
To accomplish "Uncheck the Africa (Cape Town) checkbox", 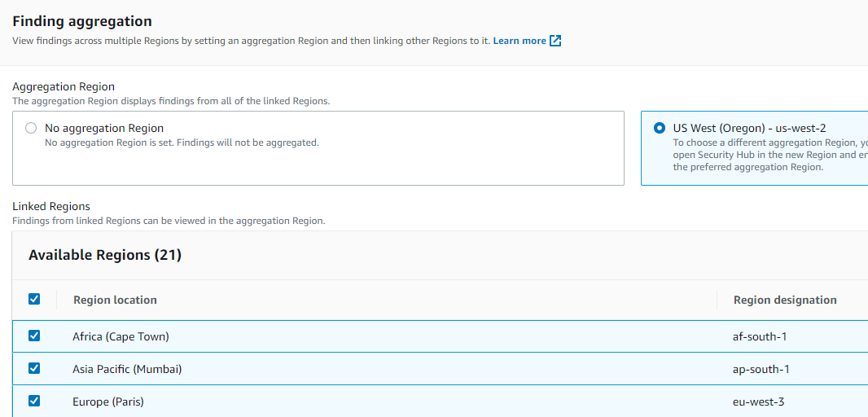I will click(x=34, y=336).
